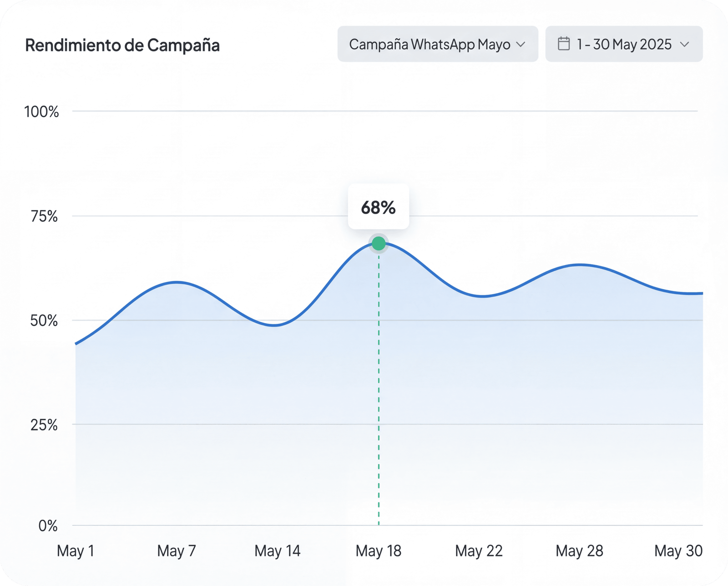Open the Campaña WhatsApp Mayo dropdown
The width and height of the screenshot is (728, 586).
tap(437, 44)
